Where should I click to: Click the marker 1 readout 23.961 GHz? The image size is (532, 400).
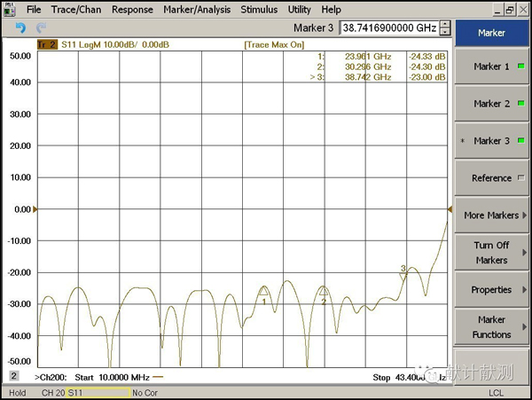tap(368, 56)
